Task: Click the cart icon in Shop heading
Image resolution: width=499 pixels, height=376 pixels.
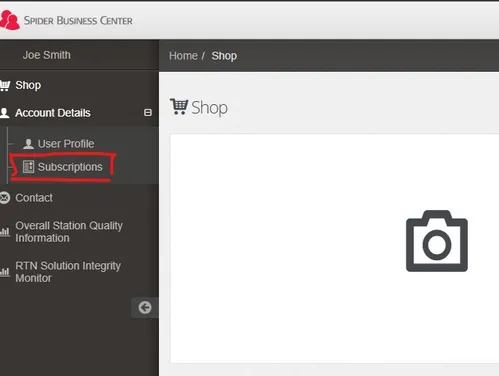Action: [179, 107]
